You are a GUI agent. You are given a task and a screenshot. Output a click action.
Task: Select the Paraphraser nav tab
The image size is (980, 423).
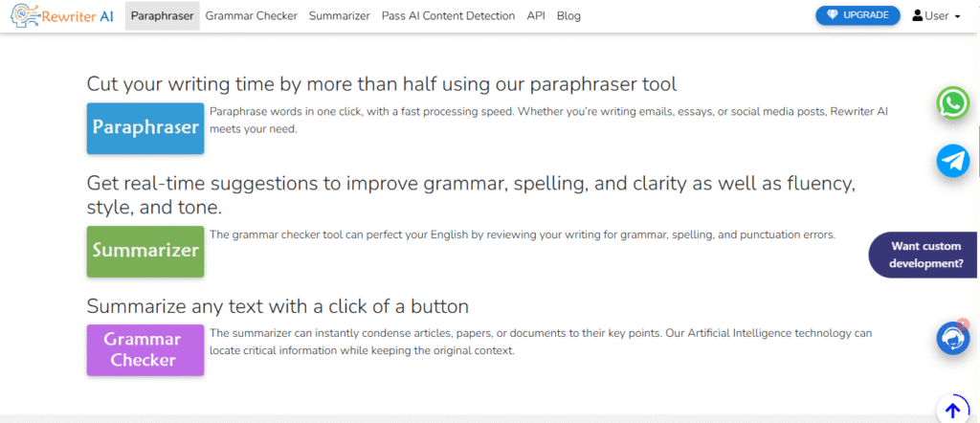click(162, 15)
